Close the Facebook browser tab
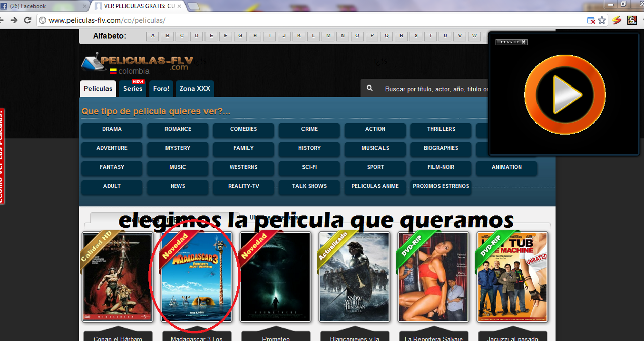This screenshot has height=341, width=644. [x=85, y=6]
